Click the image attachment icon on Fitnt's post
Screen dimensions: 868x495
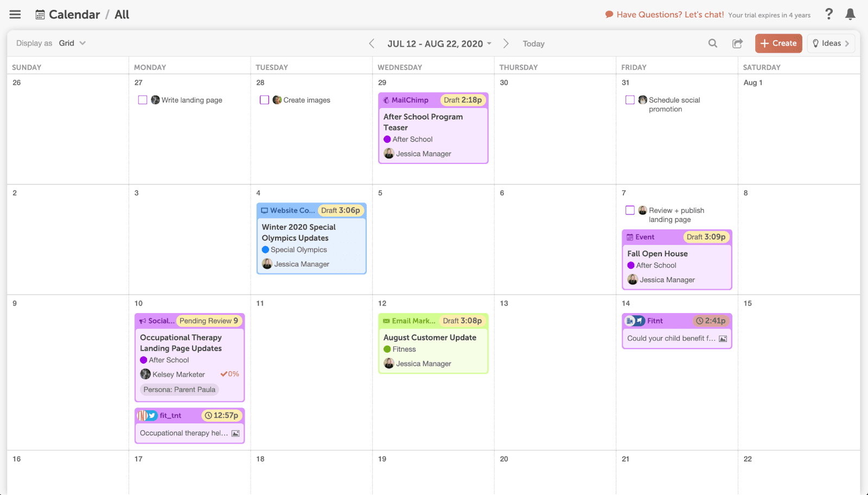click(723, 338)
